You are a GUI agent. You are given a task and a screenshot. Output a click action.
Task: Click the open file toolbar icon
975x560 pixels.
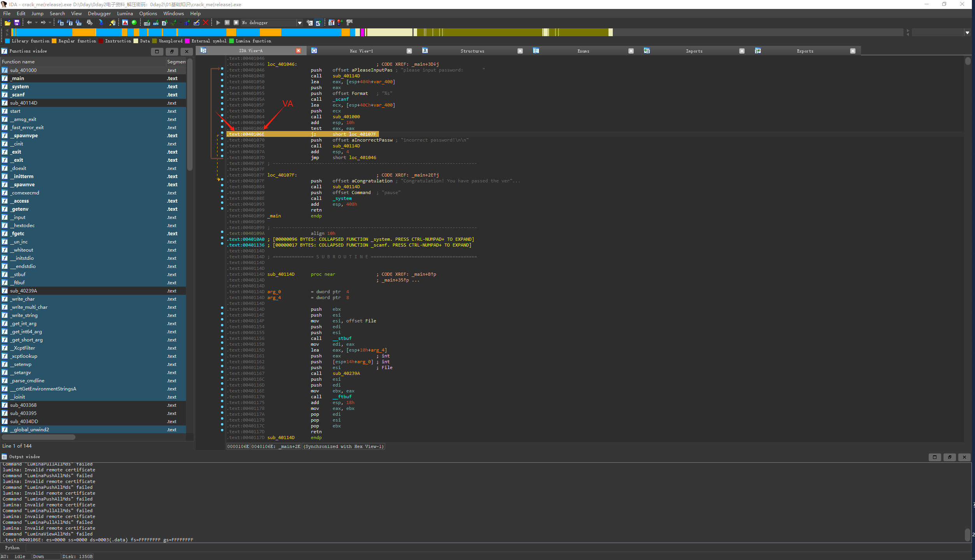click(x=7, y=23)
